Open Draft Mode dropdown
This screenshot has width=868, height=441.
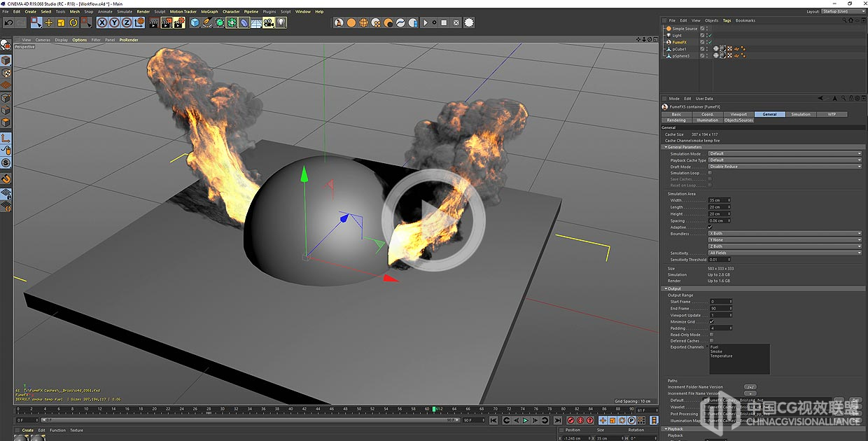coord(785,167)
